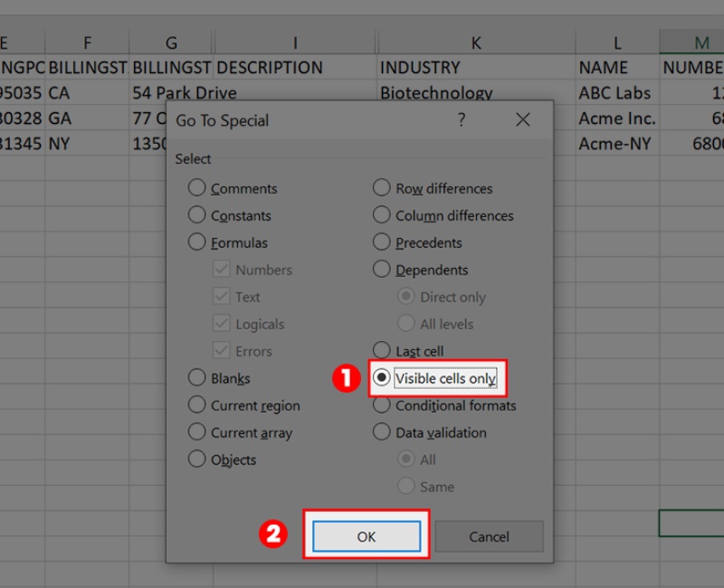Select the Formulas radio button
Viewport: 724px width, 588px height.
197,242
